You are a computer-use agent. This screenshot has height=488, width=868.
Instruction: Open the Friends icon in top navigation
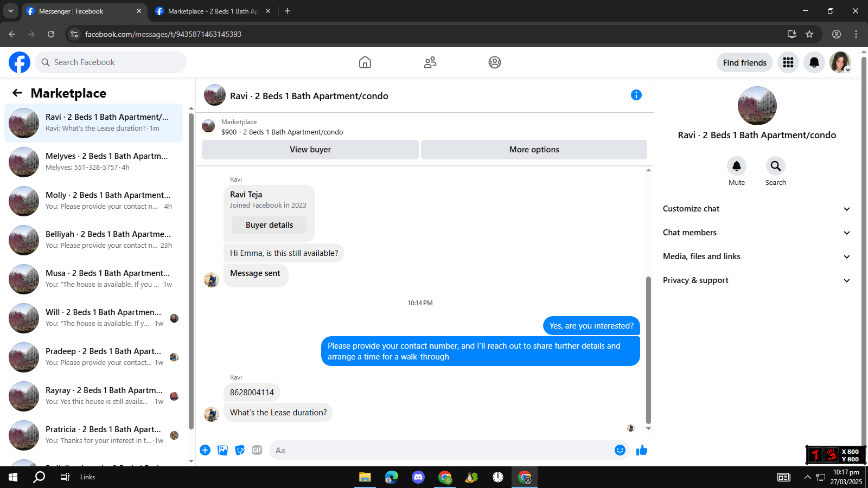tap(430, 62)
